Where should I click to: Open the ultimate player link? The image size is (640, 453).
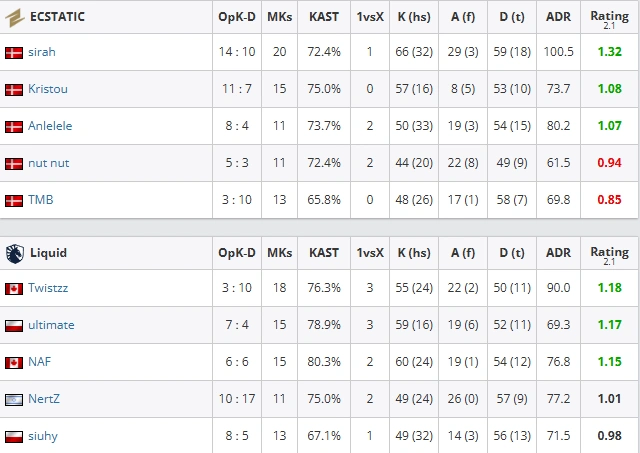(x=51, y=325)
